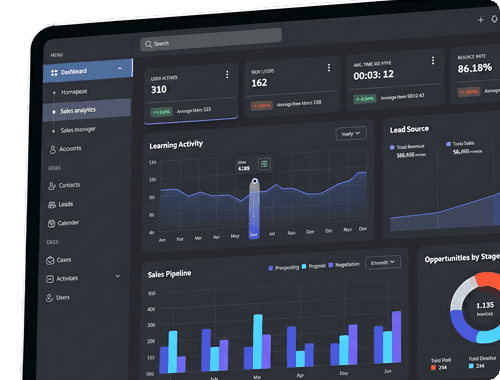Open Leads in sidebar
The height and width of the screenshot is (380, 500).
click(x=66, y=204)
